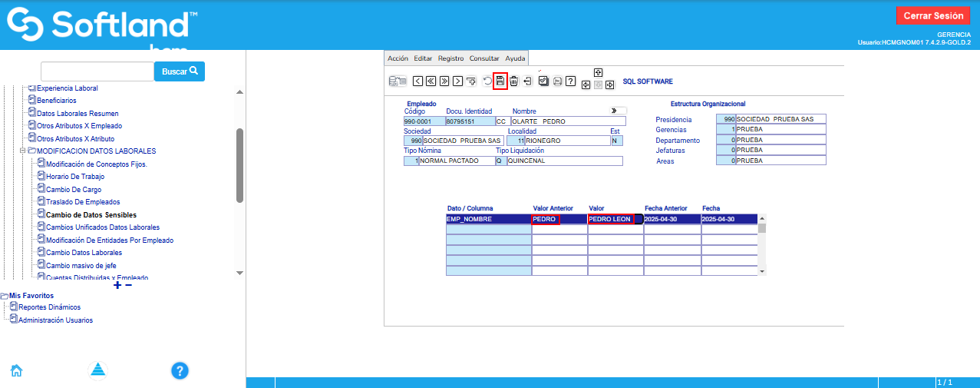Click the blue circular help icon
Screen dimensions: 980x388
coord(180,371)
